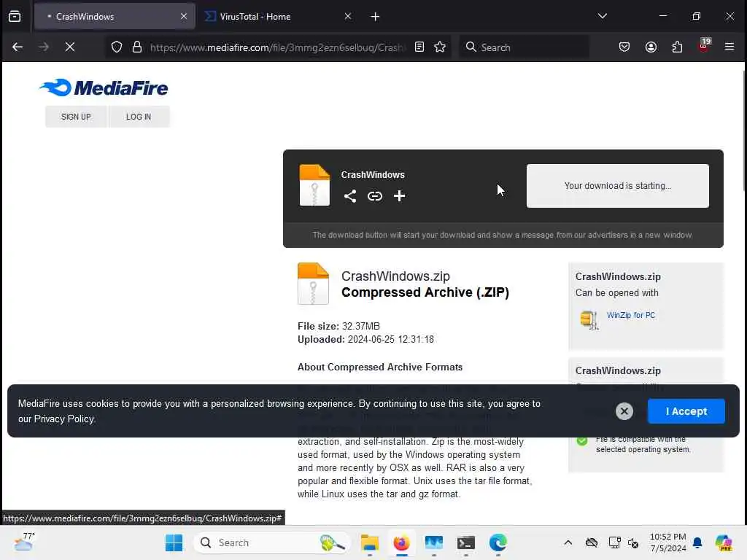Open a new tab with plus button
747x560 pixels.
click(375, 17)
